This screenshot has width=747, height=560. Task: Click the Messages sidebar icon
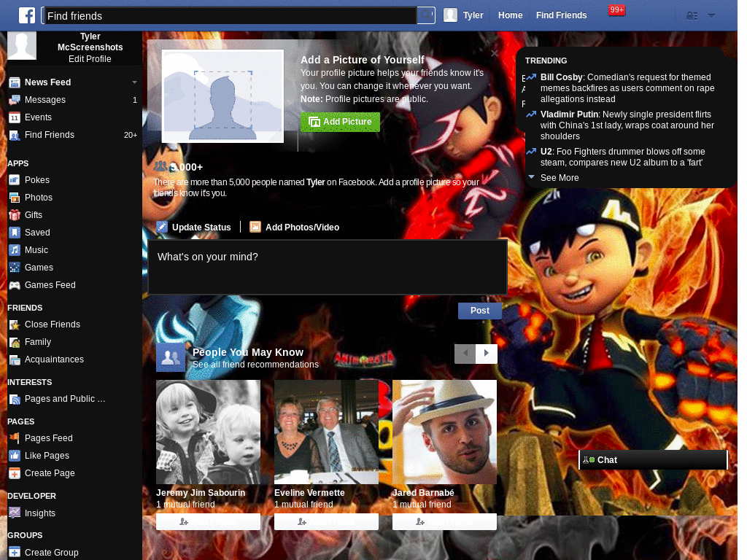pos(15,100)
